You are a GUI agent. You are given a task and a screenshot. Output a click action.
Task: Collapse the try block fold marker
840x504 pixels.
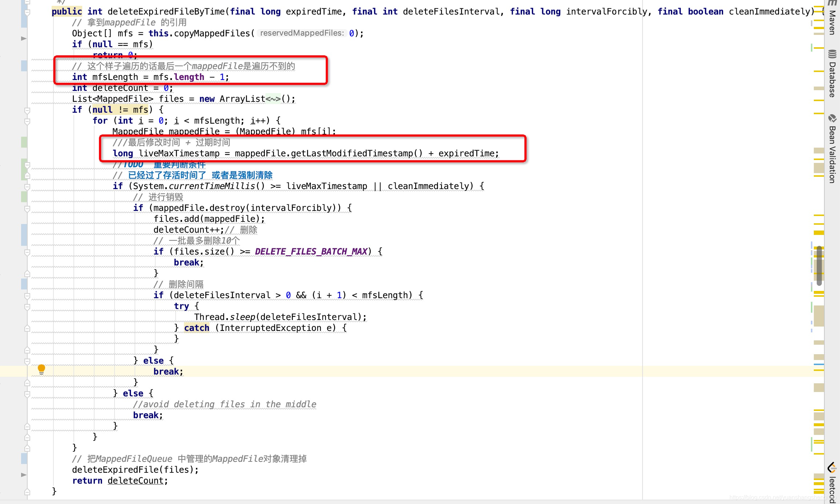tap(27, 307)
